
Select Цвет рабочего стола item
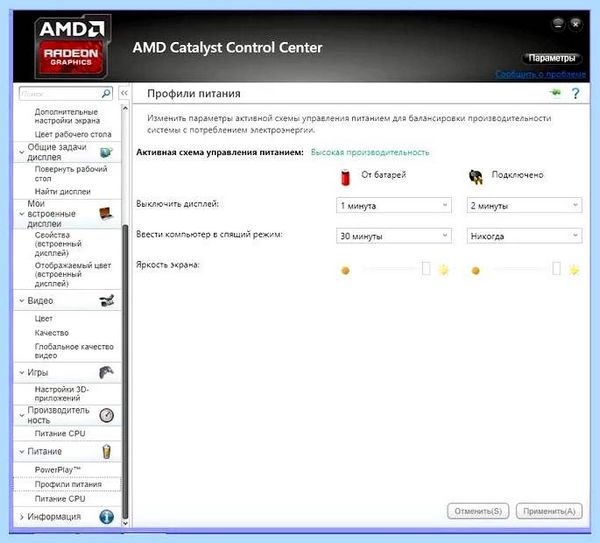coord(73,134)
